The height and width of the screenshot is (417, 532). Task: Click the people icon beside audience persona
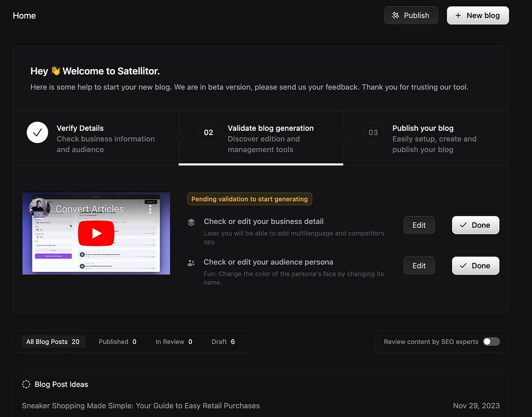191,263
